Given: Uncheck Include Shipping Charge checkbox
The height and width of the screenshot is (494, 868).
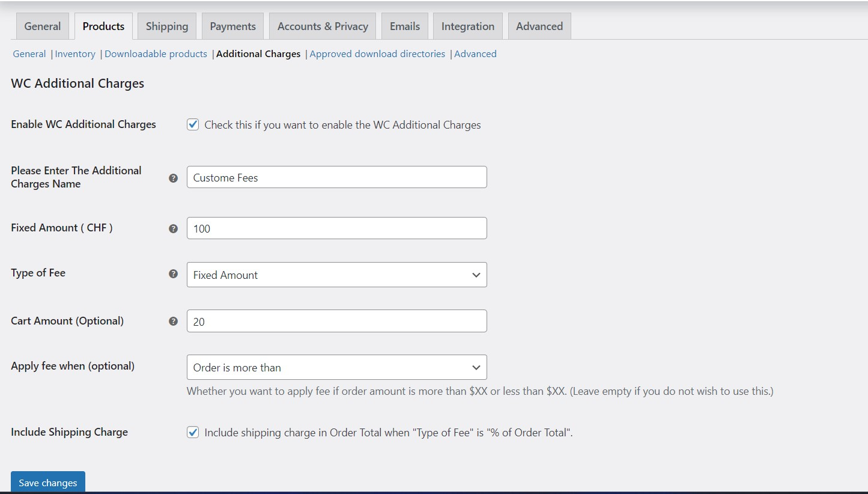Looking at the screenshot, I should 193,432.
